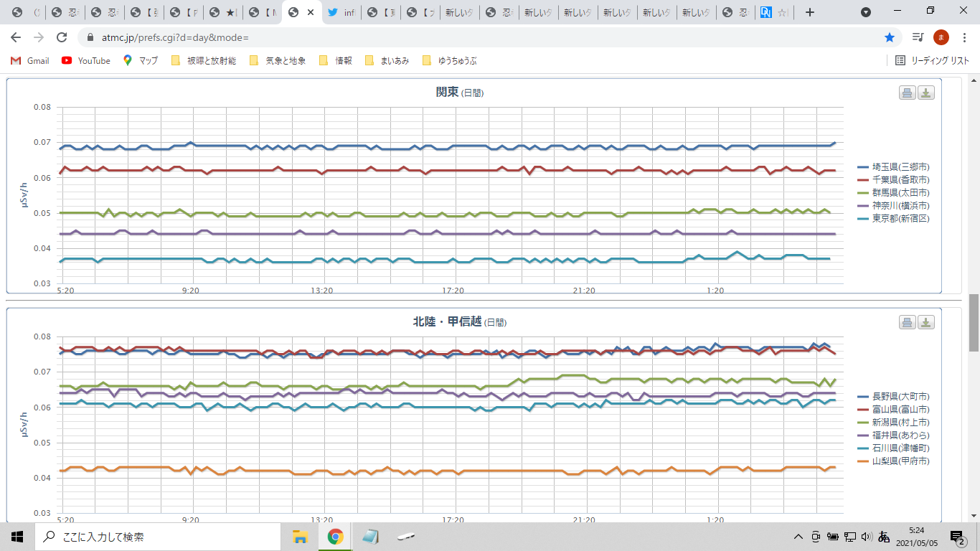Viewport: 980px width, 551px height.
Task: Click the bookmark star in the address bar
Action: pos(890,37)
